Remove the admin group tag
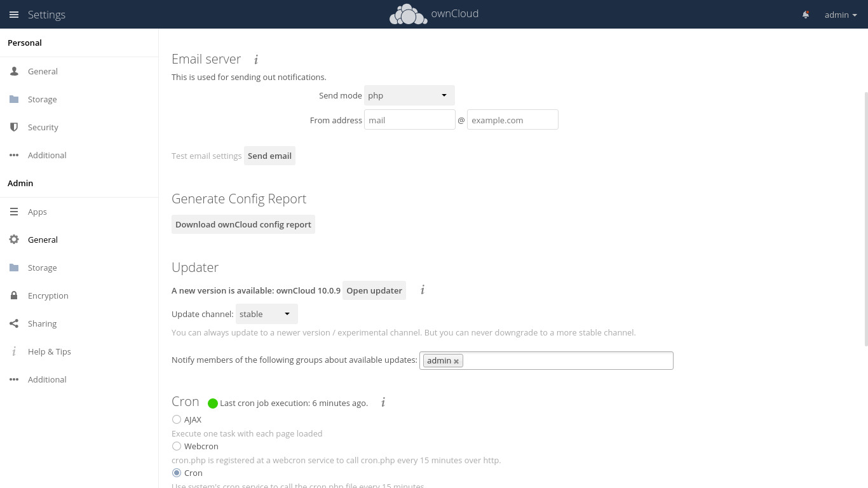Screen dimensions: 868x488 click(456, 361)
